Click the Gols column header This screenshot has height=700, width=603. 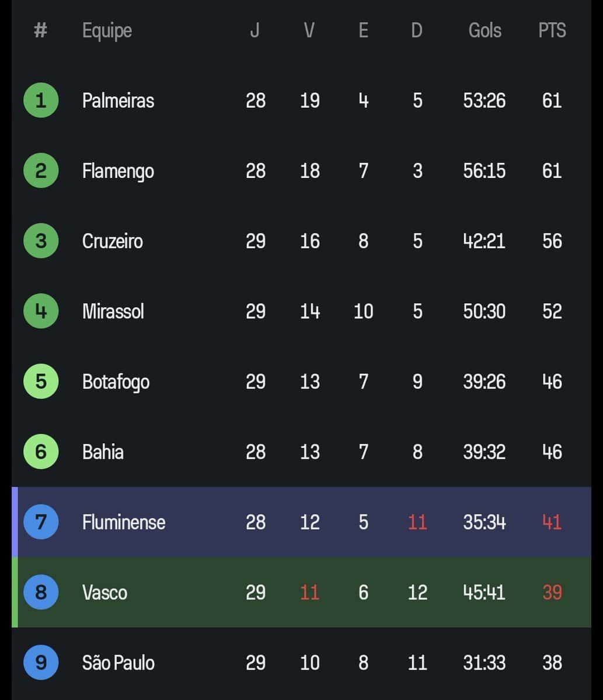pos(485,31)
